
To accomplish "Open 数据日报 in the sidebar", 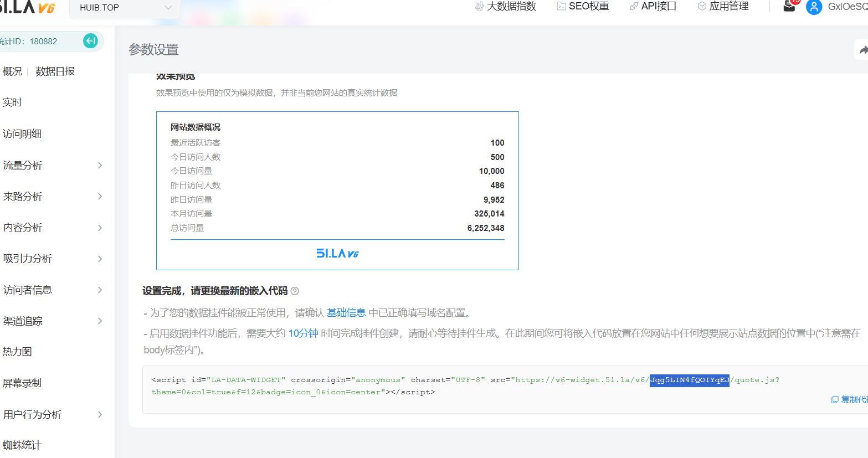I will click(55, 71).
